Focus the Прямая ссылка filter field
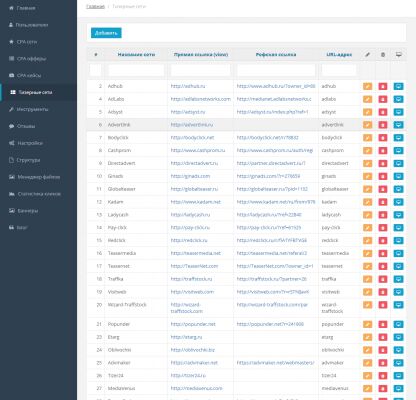Image resolution: width=416 pixels, height=400 pixels. [200, 70]
